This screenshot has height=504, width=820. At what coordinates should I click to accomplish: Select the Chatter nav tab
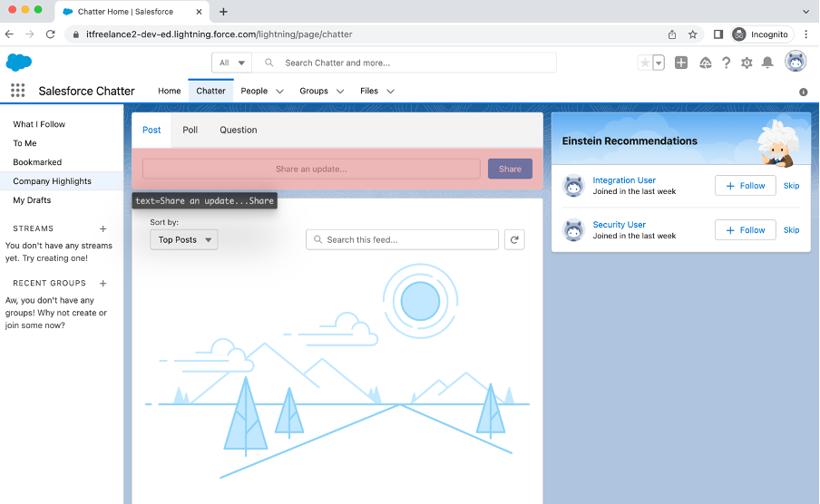(210, 91)
